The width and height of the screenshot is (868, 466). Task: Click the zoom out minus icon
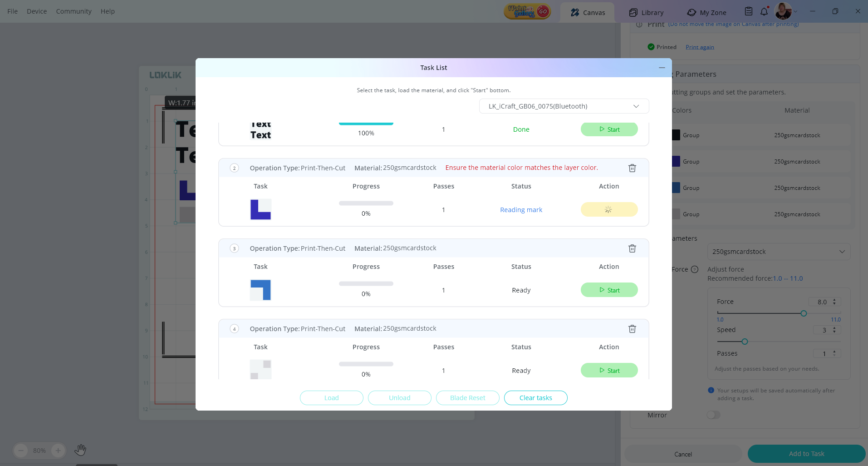pyautogui.click(x=21, y=451)
